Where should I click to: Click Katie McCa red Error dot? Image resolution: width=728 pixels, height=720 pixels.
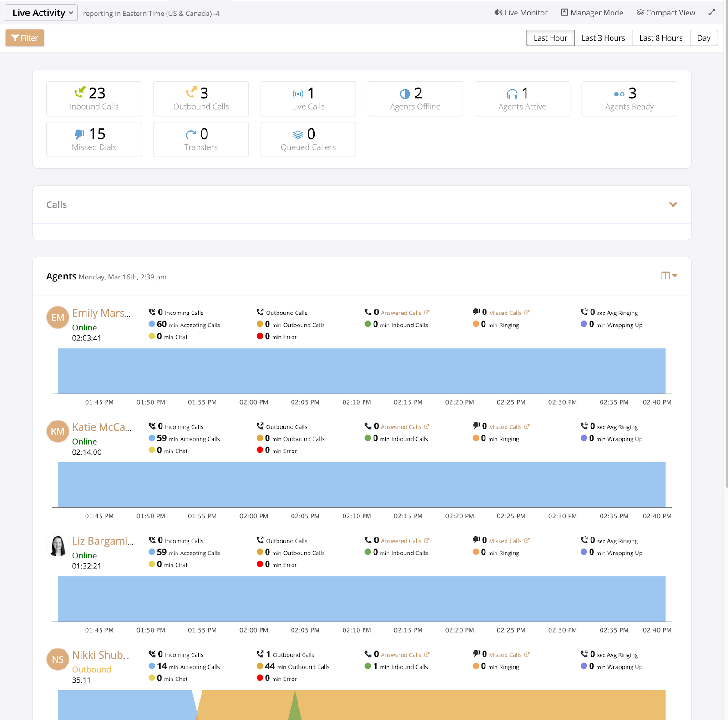pyautogui.click(x=260, y=450)
